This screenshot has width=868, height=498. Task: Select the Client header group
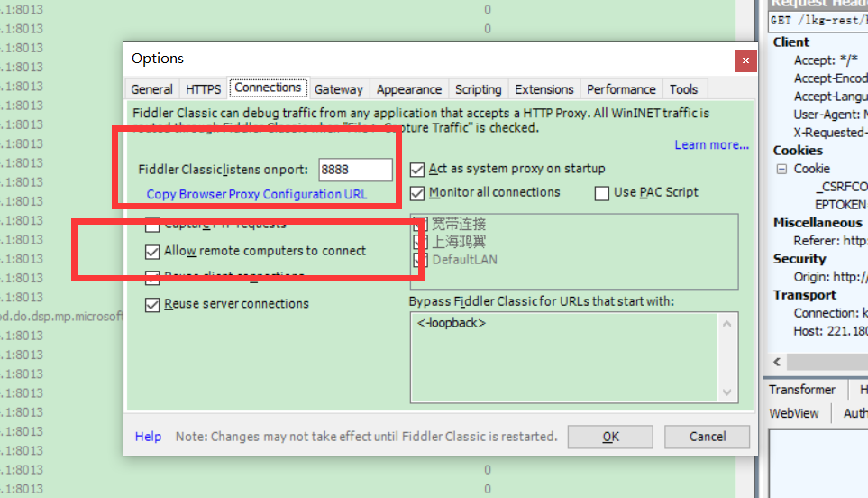pyautogui.click(x=791, y=42)
